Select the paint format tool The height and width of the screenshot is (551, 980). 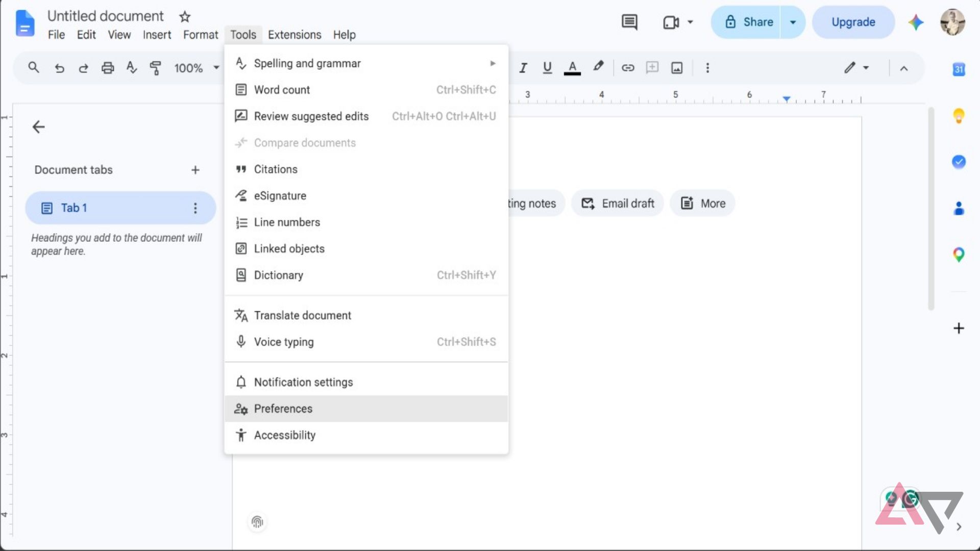pyautogui.click(x=155, y=68)
